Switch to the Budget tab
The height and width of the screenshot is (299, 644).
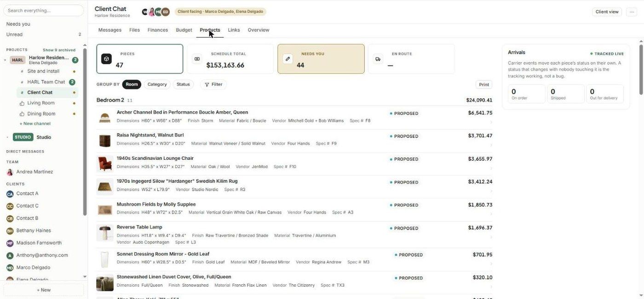tap(184, 30)
